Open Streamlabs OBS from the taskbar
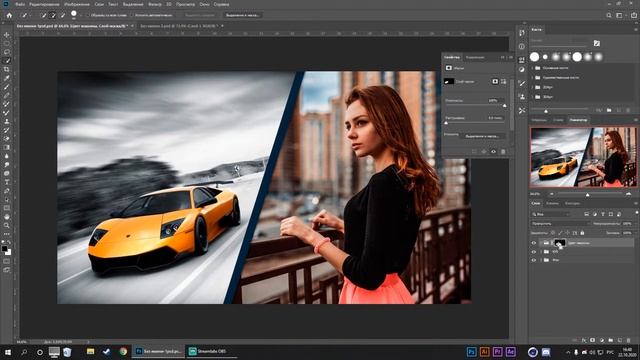Screen dimensions: 640x360 coord(212,351)
